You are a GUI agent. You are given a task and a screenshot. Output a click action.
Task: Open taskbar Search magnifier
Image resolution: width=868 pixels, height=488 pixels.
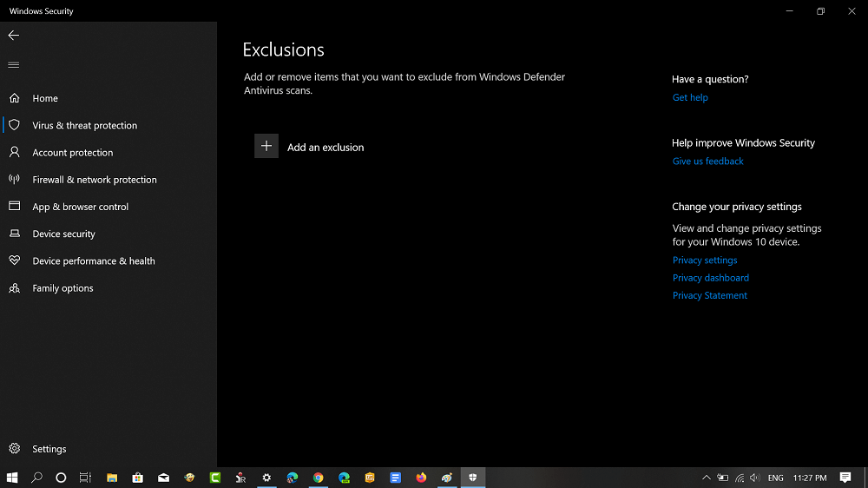[36, 478]
